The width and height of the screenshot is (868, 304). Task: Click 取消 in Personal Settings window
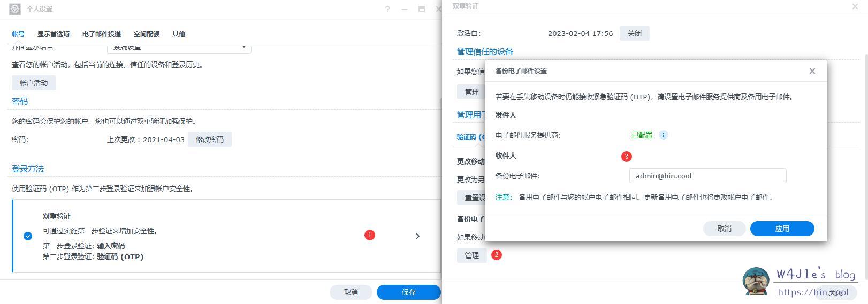pyautogui.click(x=351, y=292)
